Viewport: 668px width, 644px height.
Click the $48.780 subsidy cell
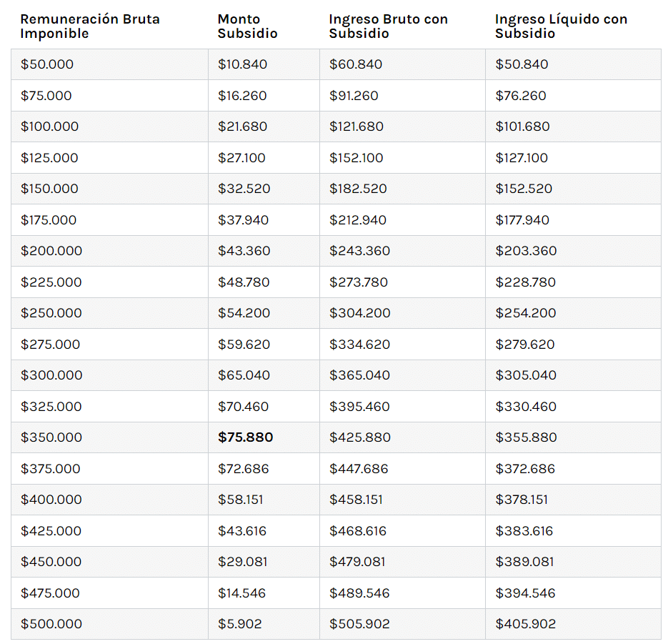244,282
